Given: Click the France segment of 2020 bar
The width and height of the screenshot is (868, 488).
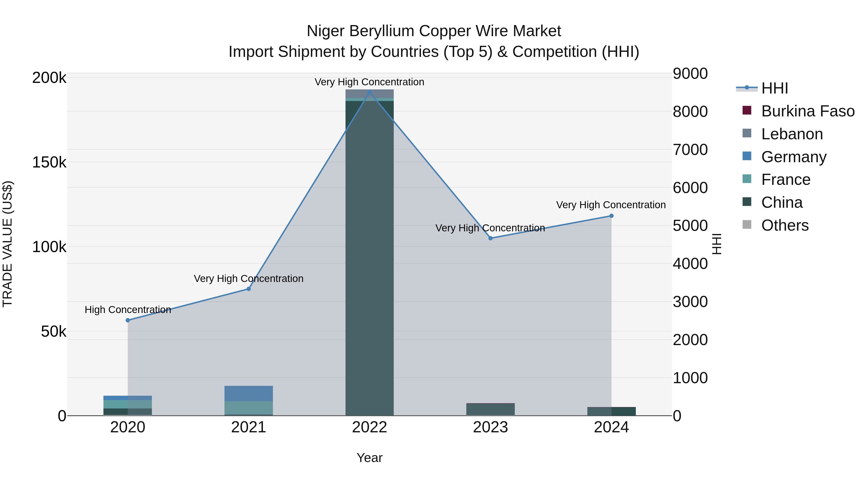Looking at the screenshot, I should pyautogui.click(x=128, y=404).
